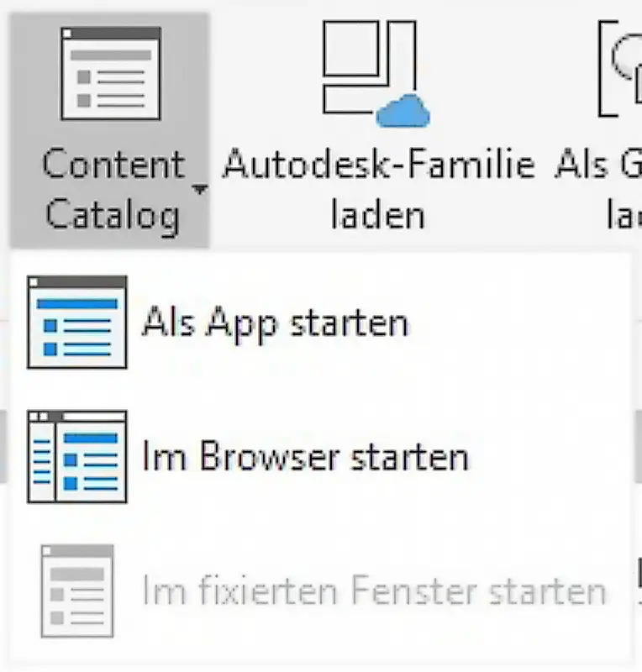642x672 pixels.
Task: Click the partially visible 'la...' text at right edge
Action: click(624, 214)
